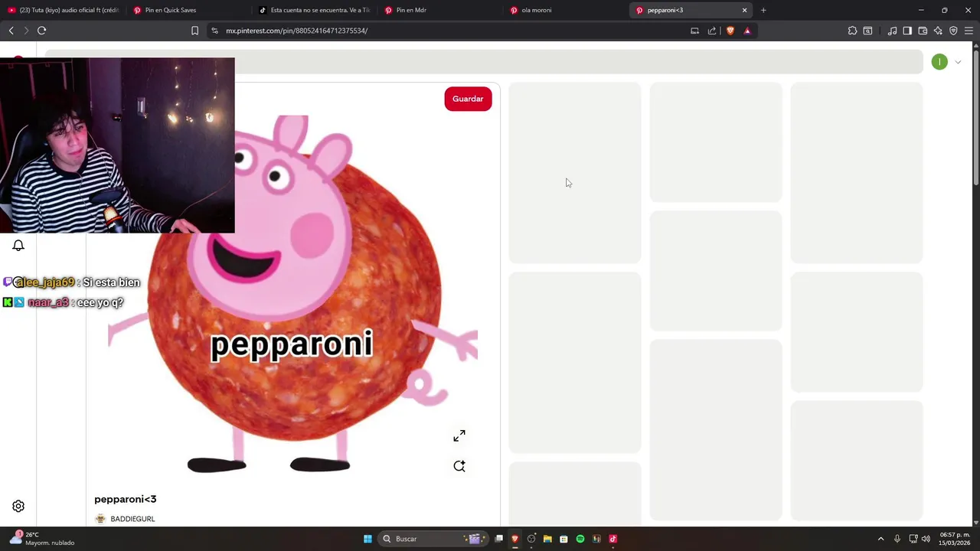Open the weather widget showing 26°C
The height and width of the screenshot is (551, 980).
coord(42,539)
